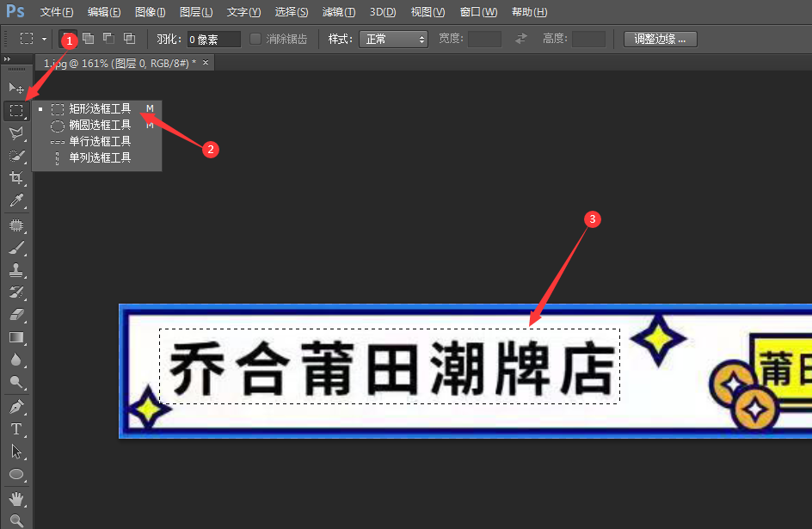The image size is (812, 529).
Task: Click the 羽化 feather input field
Action: [x=213, y=39]
